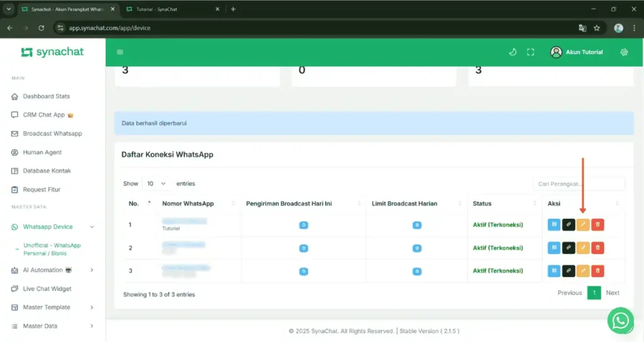Open Akun Tutorial profile menu

(577, 52)
